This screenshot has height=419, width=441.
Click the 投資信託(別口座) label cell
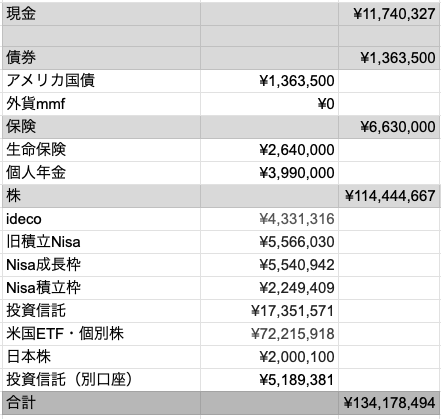[x=101, y=380]
